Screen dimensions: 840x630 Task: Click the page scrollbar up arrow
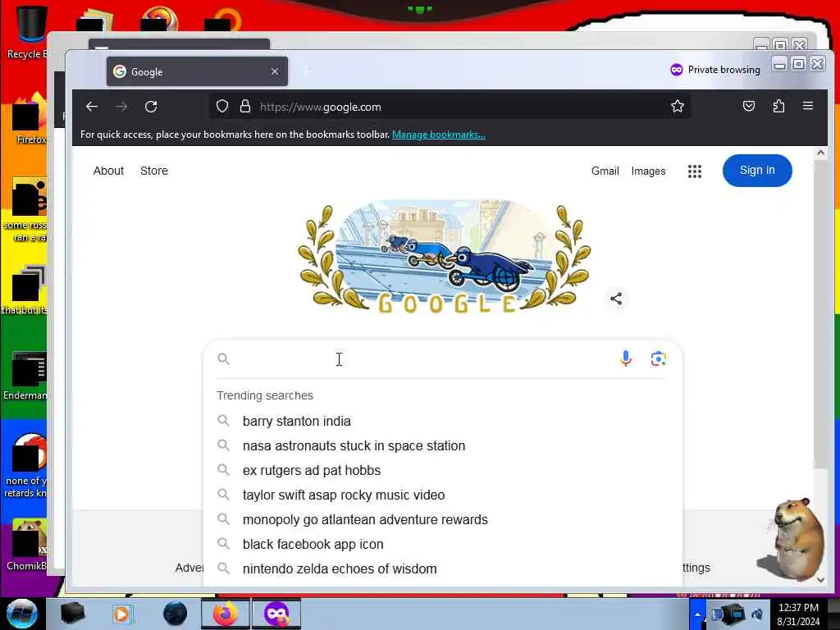(x=820, y=153)
